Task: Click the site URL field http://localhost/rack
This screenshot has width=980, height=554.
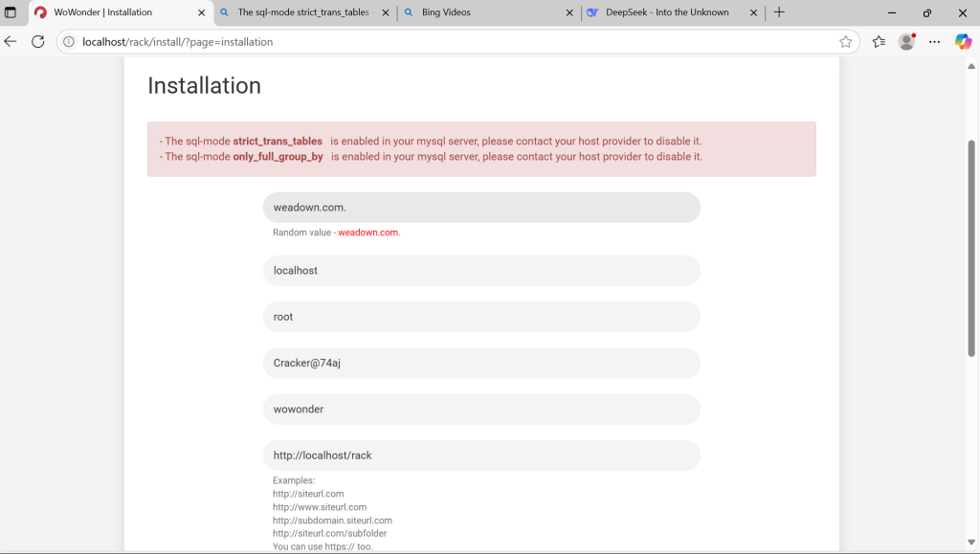Action: click(x=481, y=455)
